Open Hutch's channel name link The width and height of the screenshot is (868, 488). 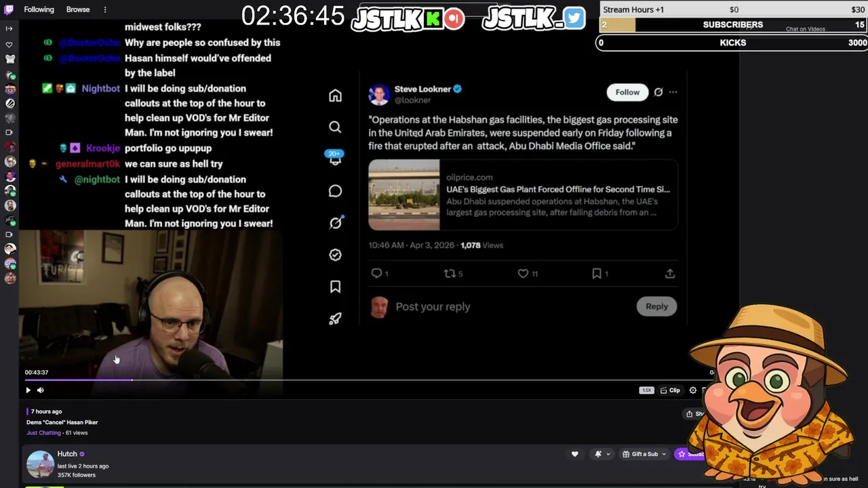pos(67,454)
